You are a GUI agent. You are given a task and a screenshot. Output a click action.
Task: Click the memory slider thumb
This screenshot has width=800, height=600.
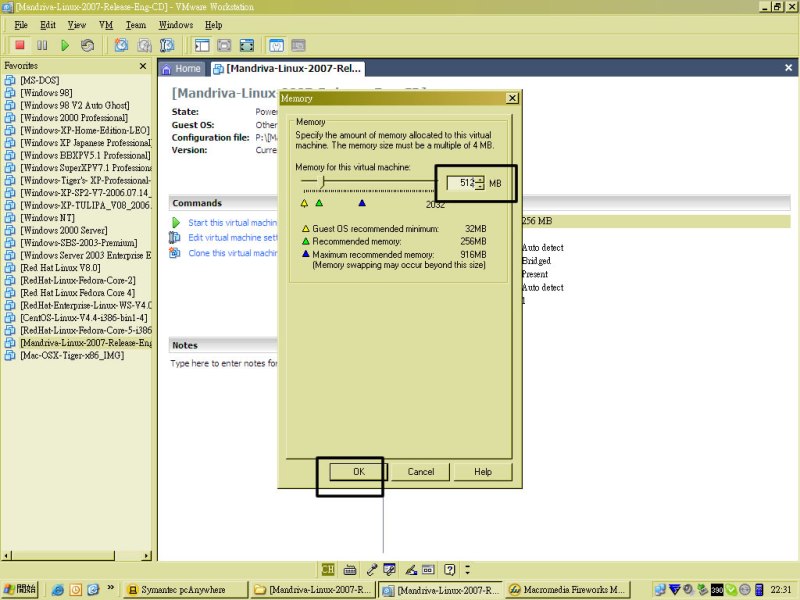321,182
